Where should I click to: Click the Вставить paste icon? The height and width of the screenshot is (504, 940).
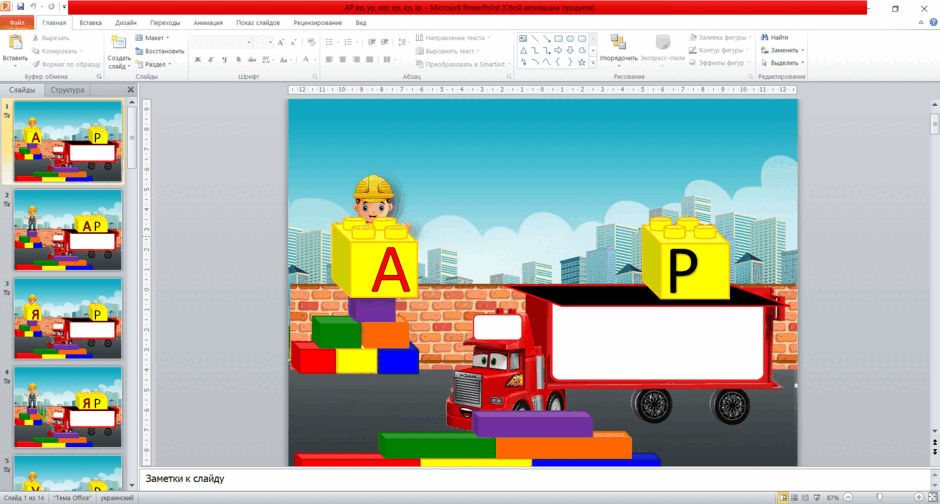tap(15, 43)
